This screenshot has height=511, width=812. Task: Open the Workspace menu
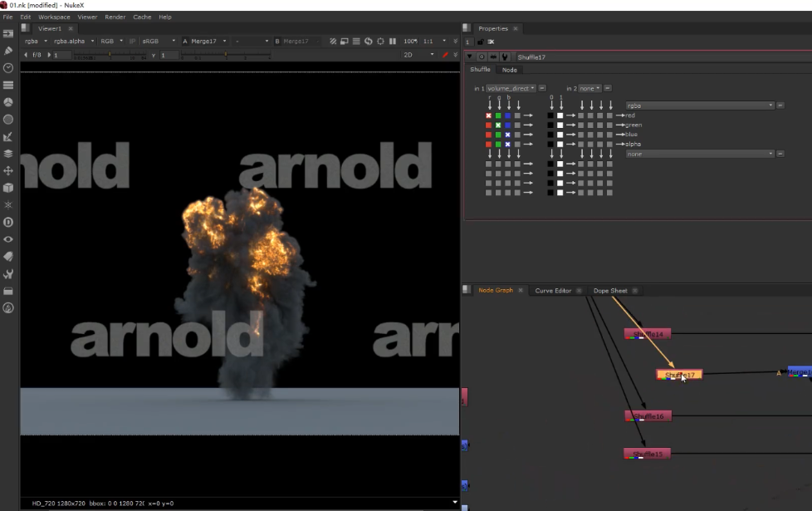click(54, 17)
